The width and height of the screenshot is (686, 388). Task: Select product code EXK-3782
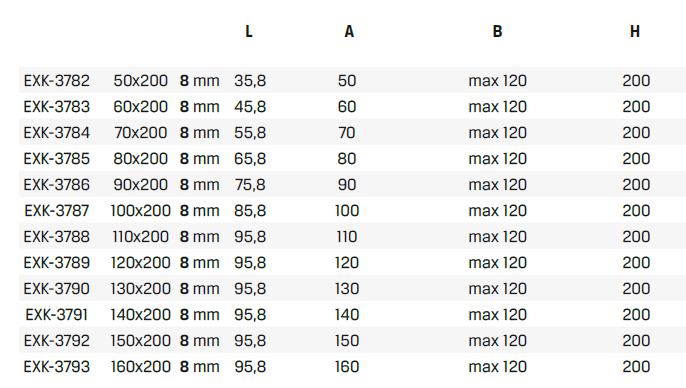point(56,80)
